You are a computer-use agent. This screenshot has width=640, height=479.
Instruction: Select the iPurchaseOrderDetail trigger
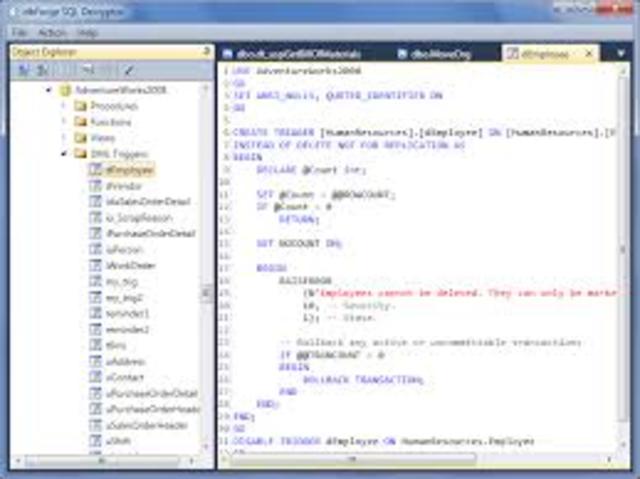click(150, 233)
